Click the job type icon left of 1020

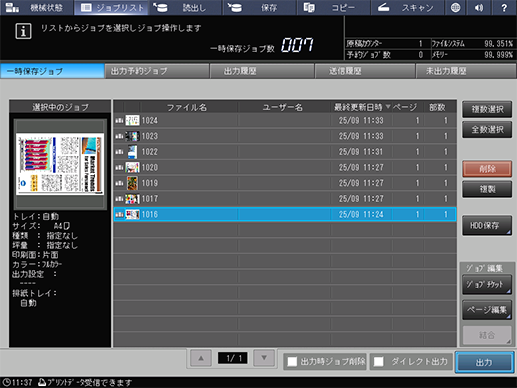tap(119, 167)
